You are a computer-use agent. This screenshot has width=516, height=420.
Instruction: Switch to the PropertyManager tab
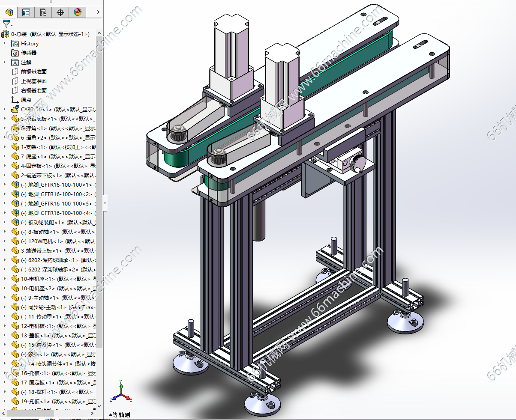[x=26, y=12]
